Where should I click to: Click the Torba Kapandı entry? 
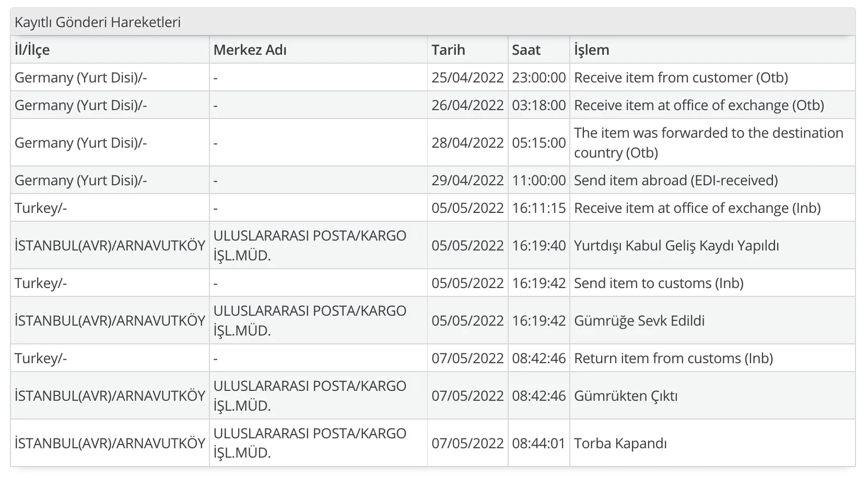coord(620,444)
